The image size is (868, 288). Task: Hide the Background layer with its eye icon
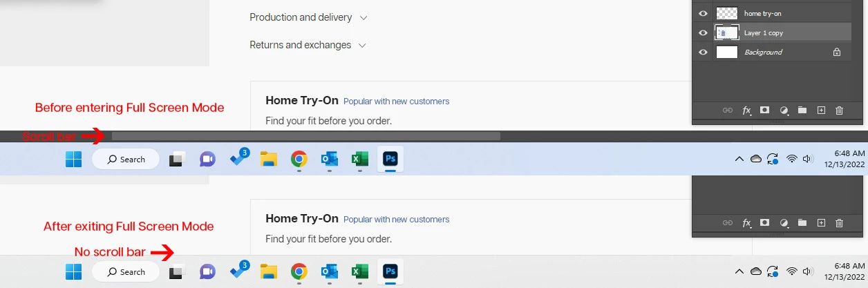pyautogui.click(x=703, y=52)
